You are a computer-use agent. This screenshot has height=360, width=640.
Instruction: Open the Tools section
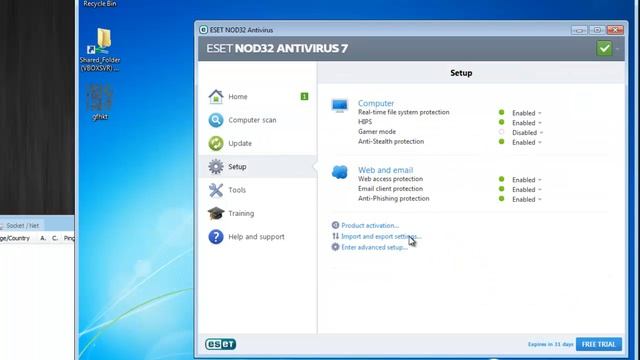tap(258, 190)
